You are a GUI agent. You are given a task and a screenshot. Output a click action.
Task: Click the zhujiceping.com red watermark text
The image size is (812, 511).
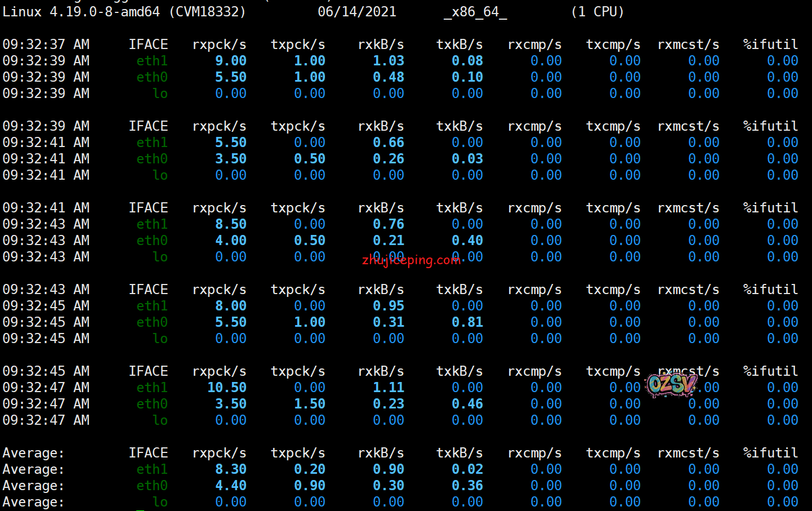[412, 260]
